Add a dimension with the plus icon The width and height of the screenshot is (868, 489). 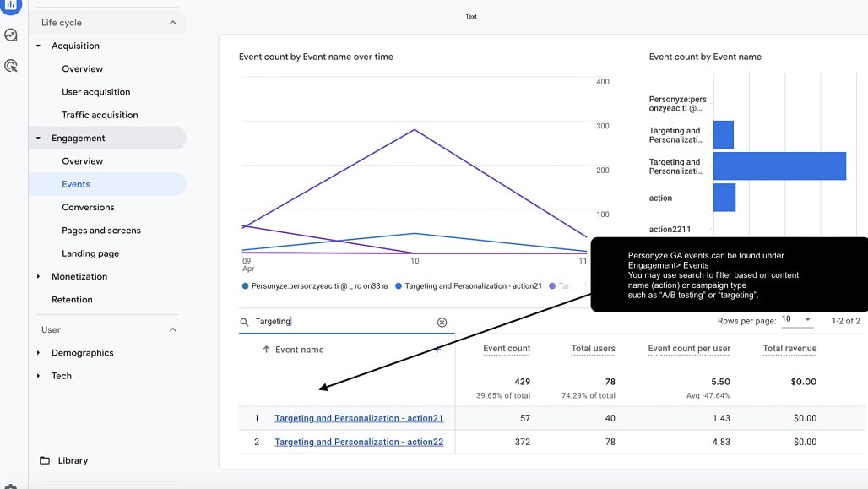[437, 349]
